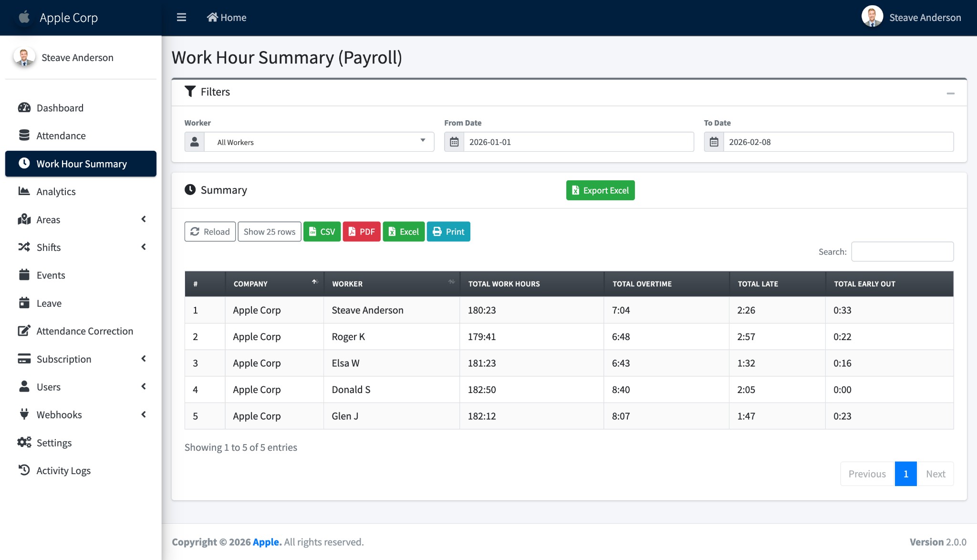This screenshot has width=977, height=560.
Task: Click the Dashboard gauge icon in sidebar
Action: tap(24, 108)
